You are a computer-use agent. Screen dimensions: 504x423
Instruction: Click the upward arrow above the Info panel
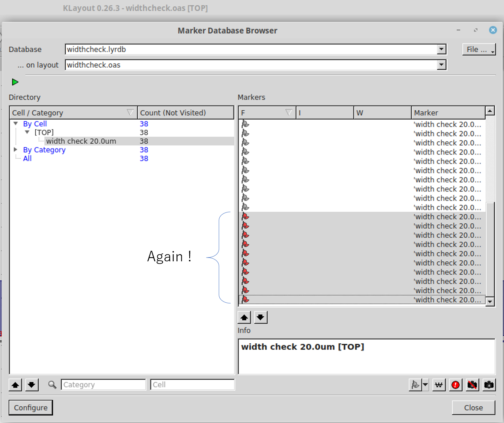pyautogui.click(x=244, y=317)
